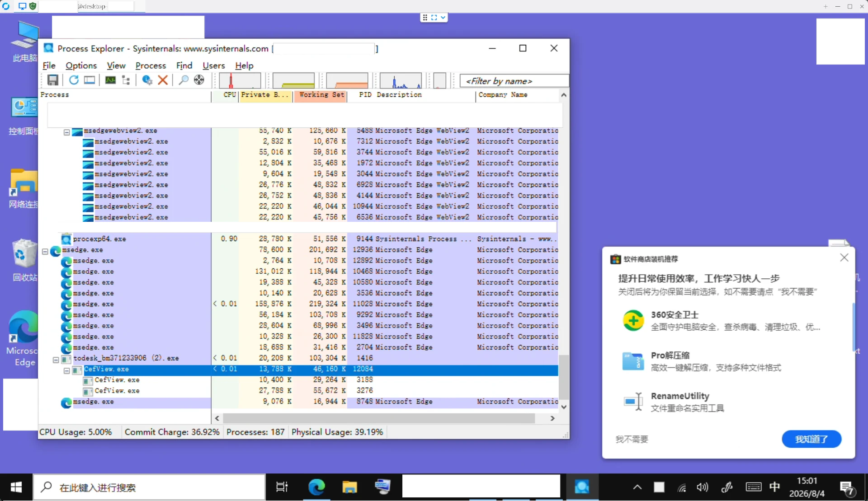The height and width of the screenshot is (501, 868).
Task: Click the Refresh Now toolbar icon
Action: tap(74, 80)
